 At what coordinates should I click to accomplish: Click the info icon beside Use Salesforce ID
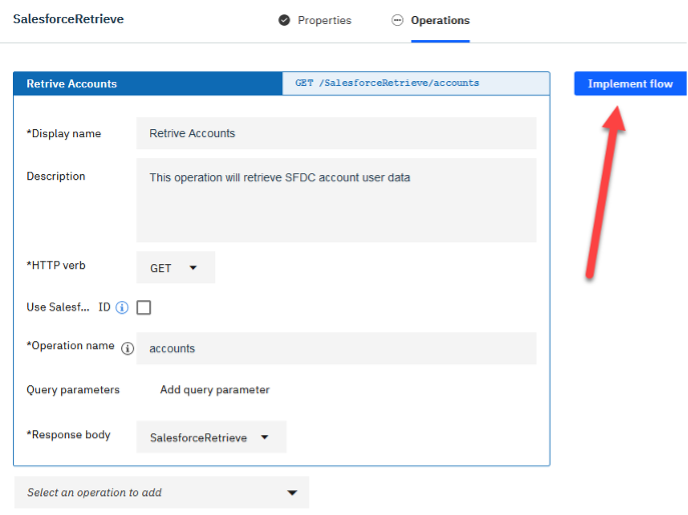(122, 308)
